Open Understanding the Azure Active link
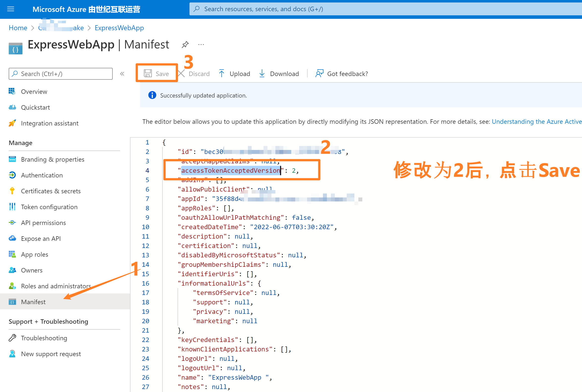 click(x=537, y=122)
